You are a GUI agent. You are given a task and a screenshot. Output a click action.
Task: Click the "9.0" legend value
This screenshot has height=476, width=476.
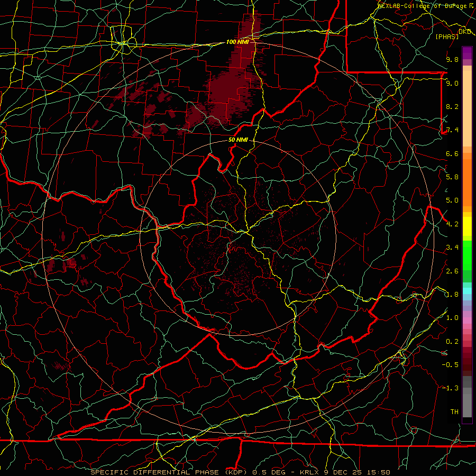coord(452,83)
